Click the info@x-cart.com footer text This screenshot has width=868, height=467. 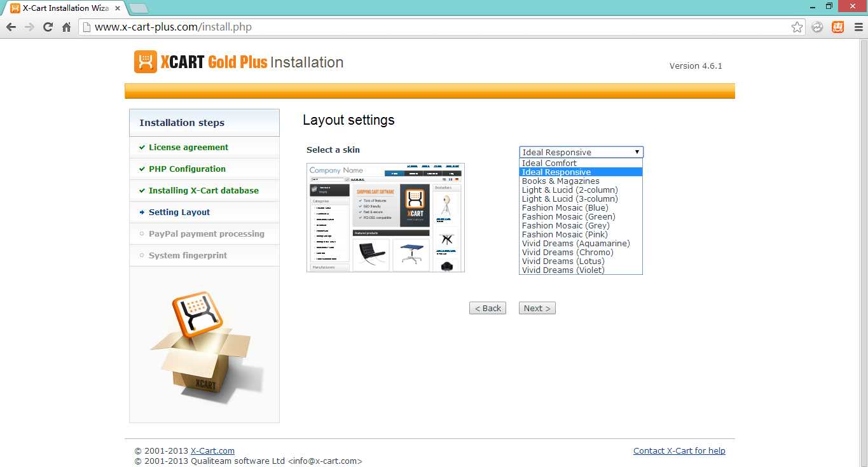(326, 461)
